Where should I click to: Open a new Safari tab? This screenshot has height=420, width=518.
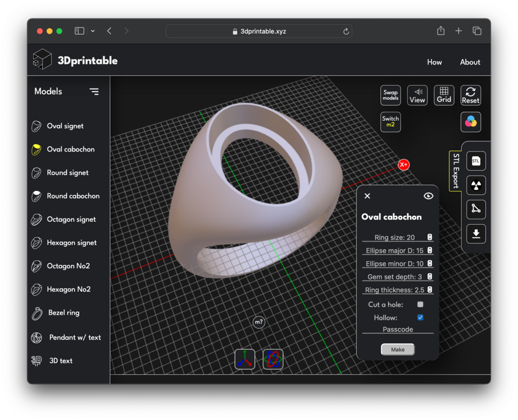click(459, 31)
